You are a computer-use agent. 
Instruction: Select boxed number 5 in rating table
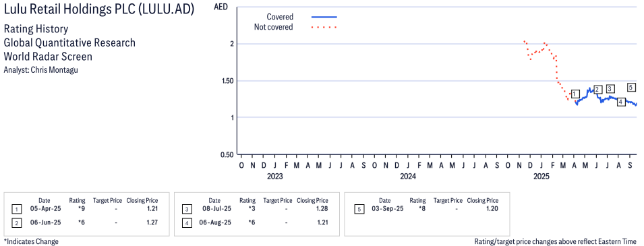coord(359,209)
